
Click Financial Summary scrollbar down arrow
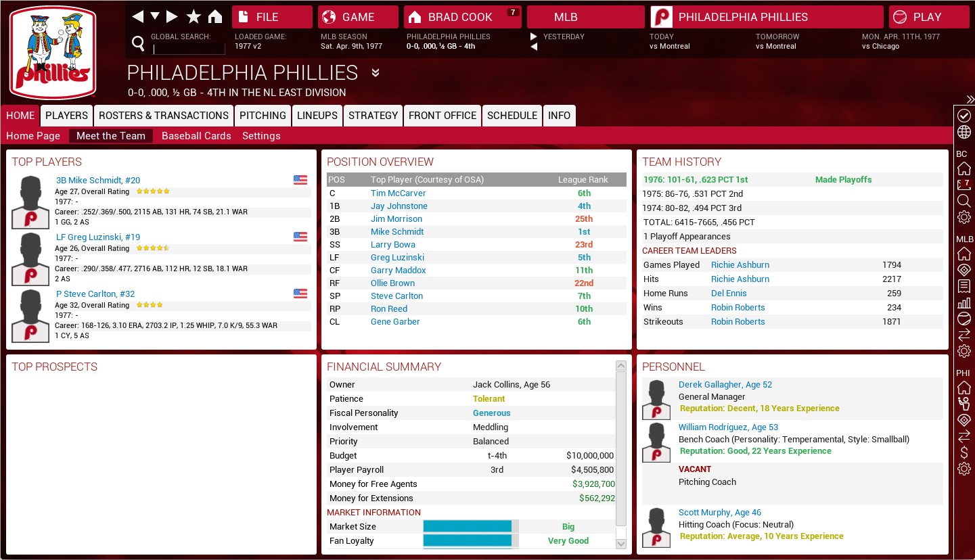point(621,543)
